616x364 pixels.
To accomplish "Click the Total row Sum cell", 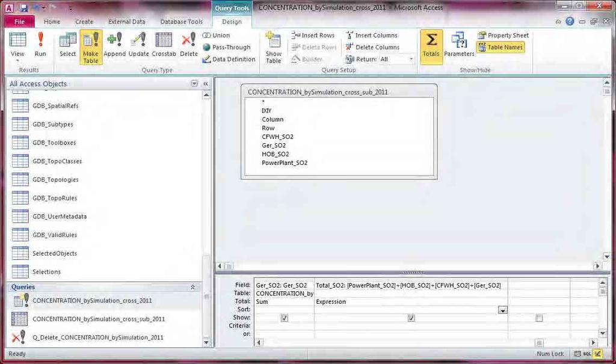I will click(284, 302).
